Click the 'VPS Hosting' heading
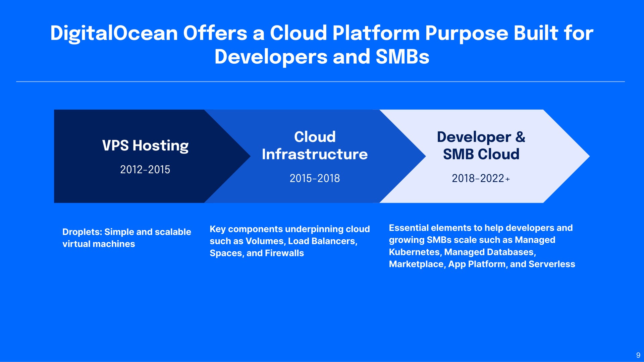 145,146
